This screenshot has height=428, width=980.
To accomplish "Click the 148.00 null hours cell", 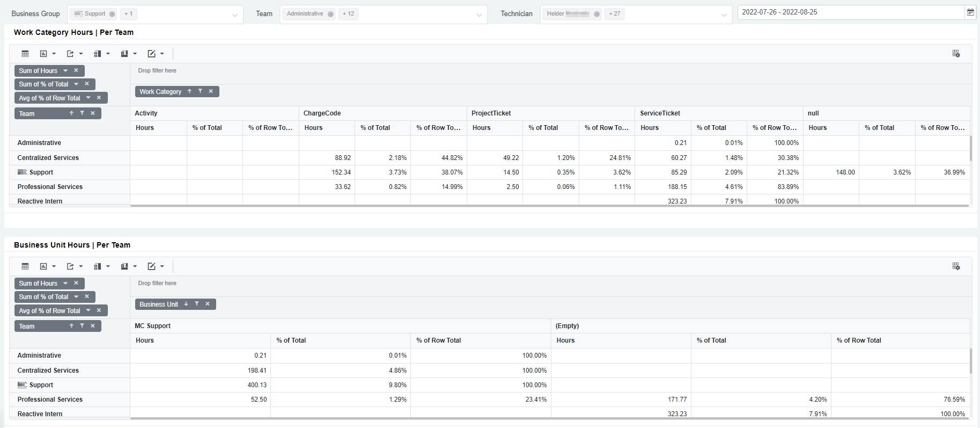I will pos(831,172).
